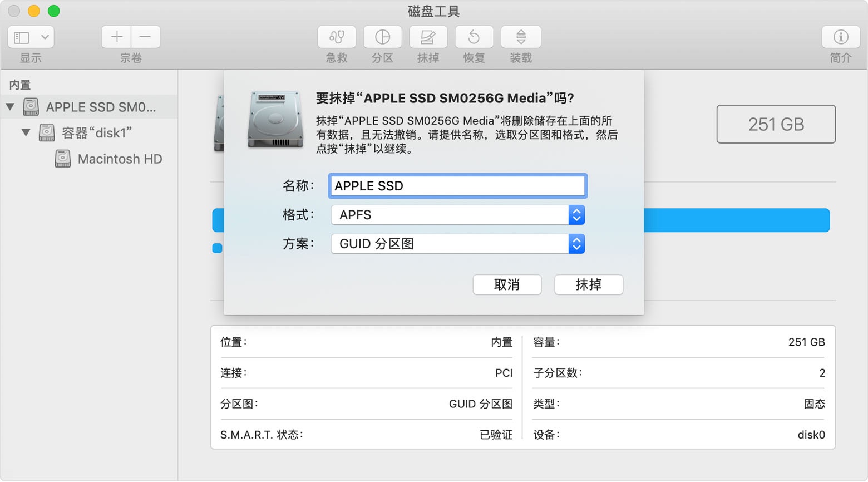Open the Partition (分区) tool

pyautogui.click(x=382, y=37)
